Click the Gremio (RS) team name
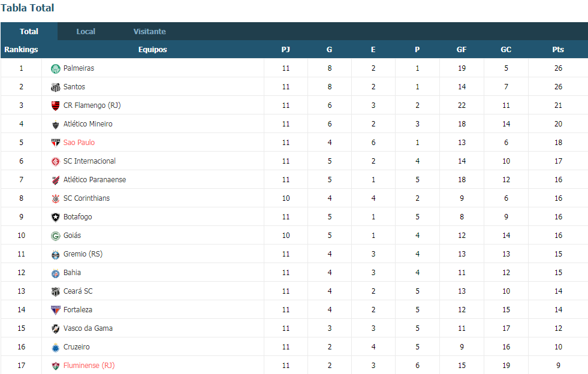The image size is (588, 374). click(x=83, y=254)
